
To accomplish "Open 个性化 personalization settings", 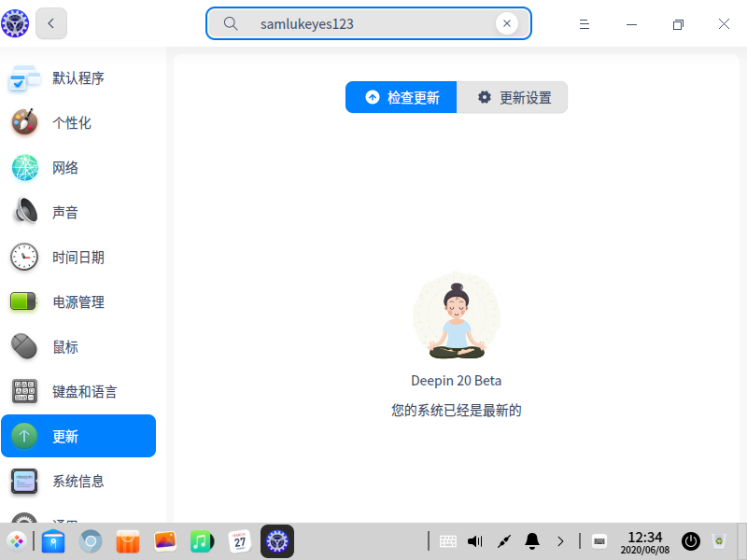I will (x=78, y=123).
